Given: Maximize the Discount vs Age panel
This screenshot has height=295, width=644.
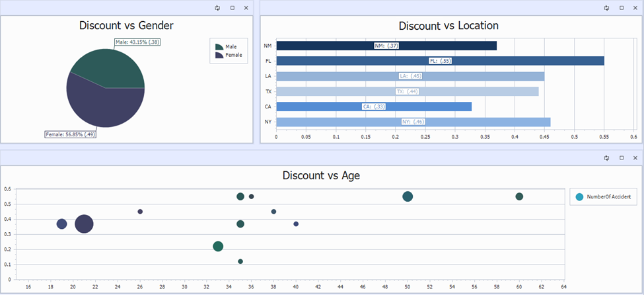Looking at the screenshot, I should pyautogui.click(x=622, y=158).
